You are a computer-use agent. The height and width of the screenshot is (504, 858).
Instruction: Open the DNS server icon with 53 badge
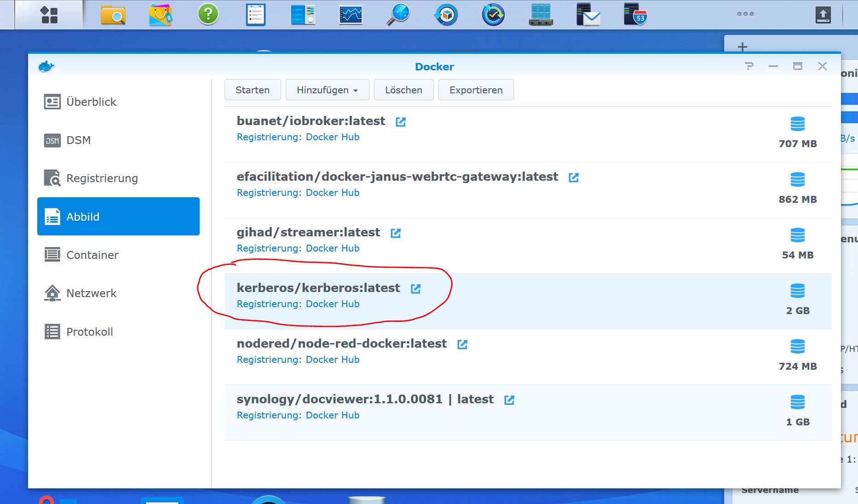tap(636, 15)
